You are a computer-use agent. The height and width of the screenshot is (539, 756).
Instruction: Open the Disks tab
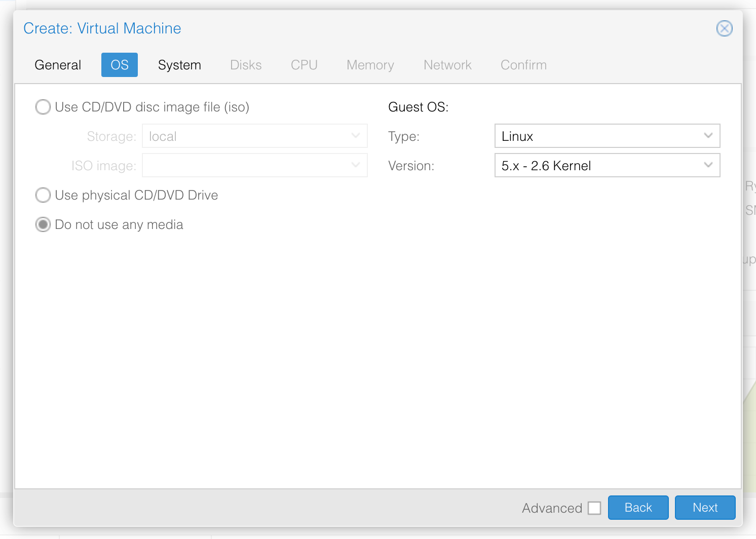pos(246,65)
